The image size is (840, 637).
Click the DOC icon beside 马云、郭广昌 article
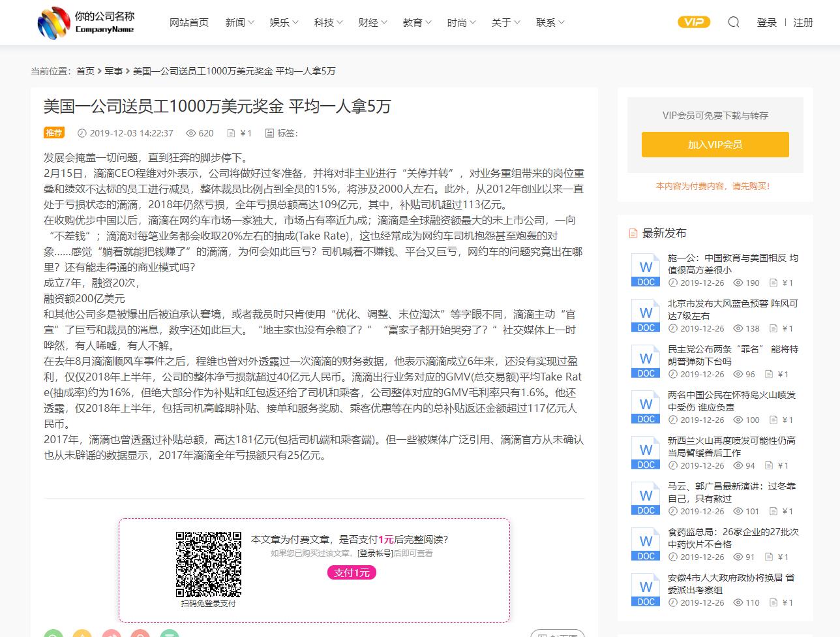(x=644, y=498)
